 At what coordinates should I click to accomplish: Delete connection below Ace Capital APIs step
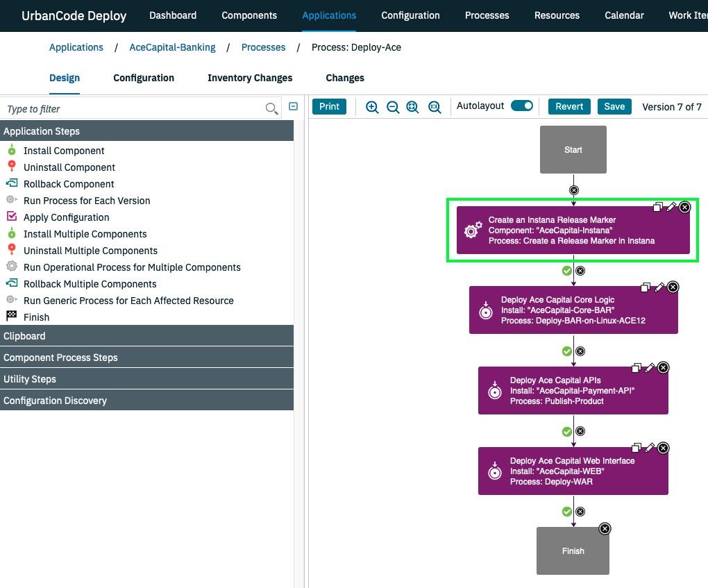(580, 431)
